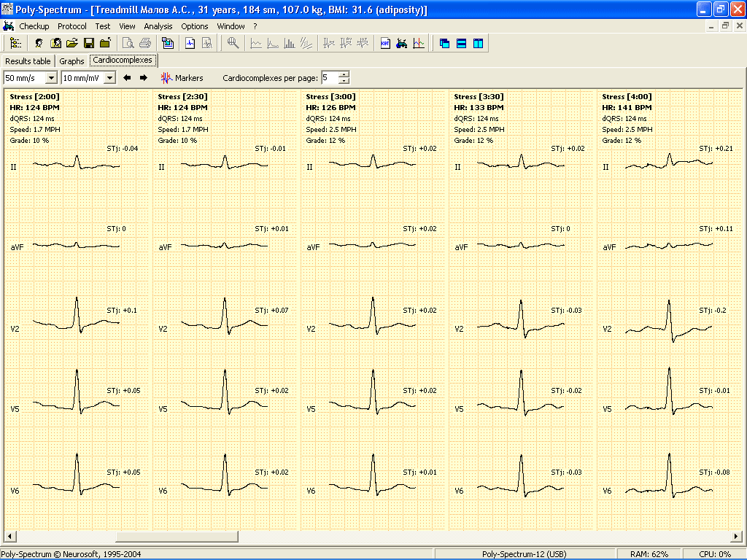Click the horizontal scrollbar thumb

pyautogui.click(x=177, y=536)
